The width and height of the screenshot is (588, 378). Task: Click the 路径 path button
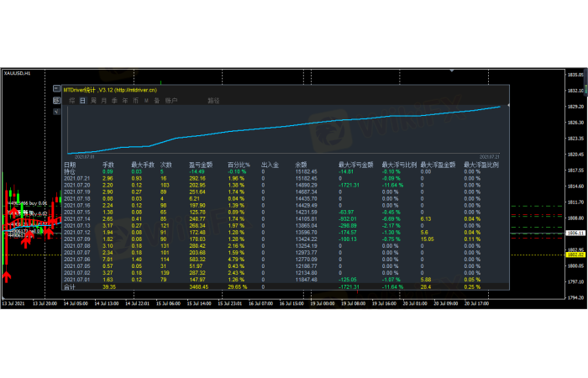213,101
